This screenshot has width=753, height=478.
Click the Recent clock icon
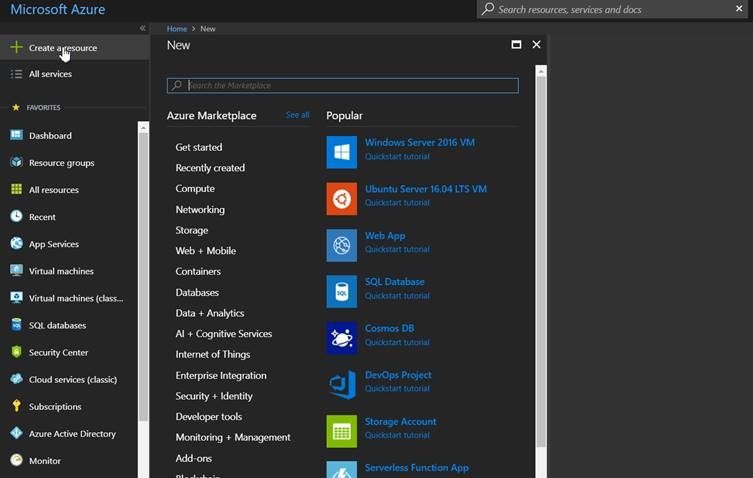pos(16,216)
